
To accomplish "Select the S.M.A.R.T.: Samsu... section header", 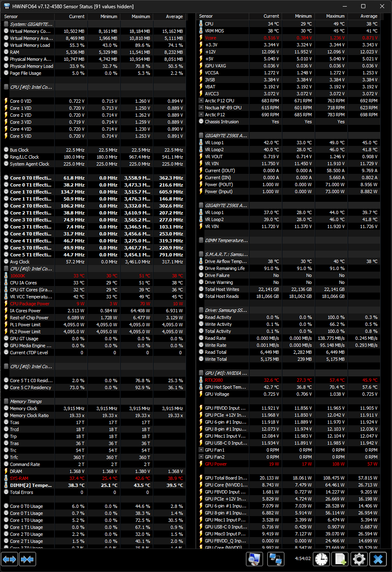I will pos(289,254).
